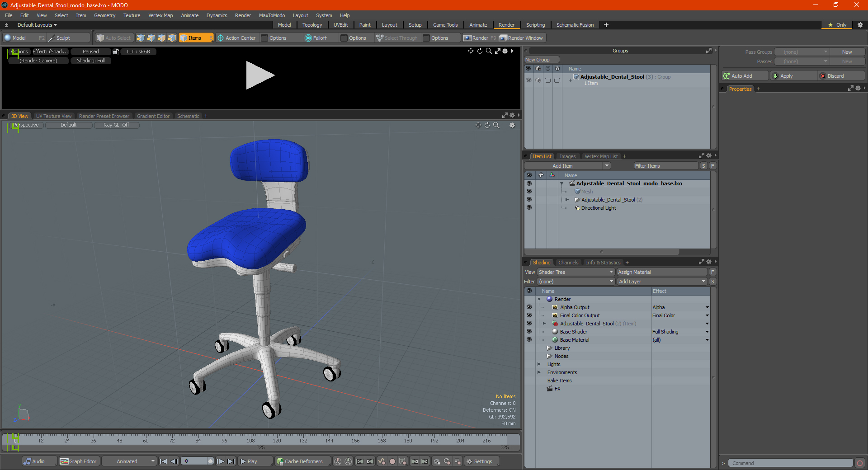Toggle visibility of Mesh item
The width and height of the screenshot is (868, 470).
[x=529, y=192]
